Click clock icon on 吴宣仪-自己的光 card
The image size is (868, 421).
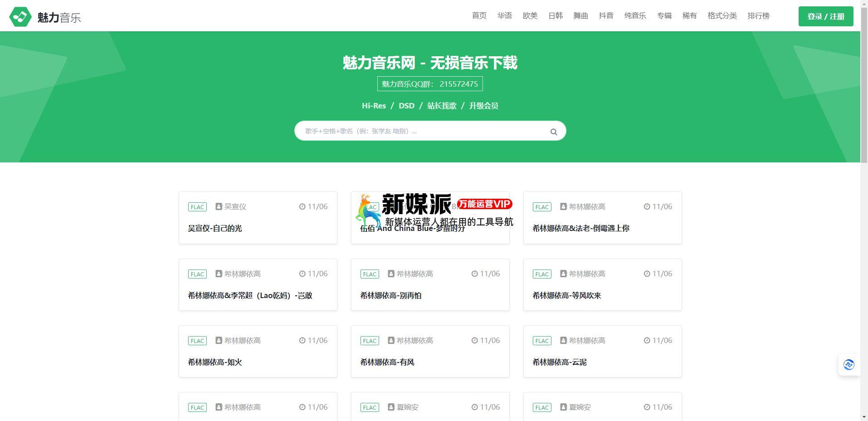coord(302,206)
